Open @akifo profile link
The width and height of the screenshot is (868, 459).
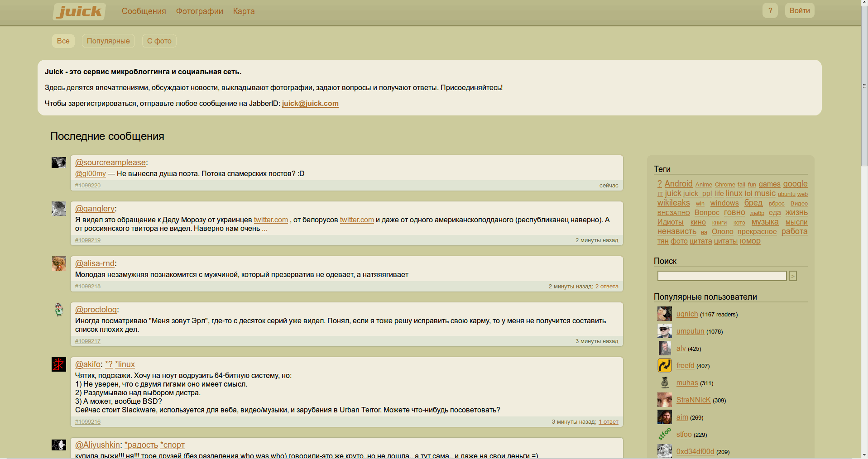point(88,364)
